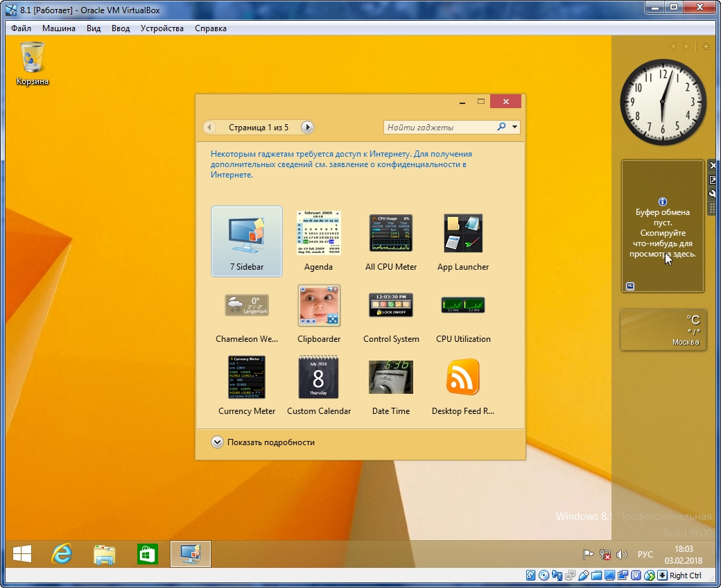The height and width of the screenshot is (588, 721).
Task: Click the Windows Start button
Action: [x=21, y=554]
